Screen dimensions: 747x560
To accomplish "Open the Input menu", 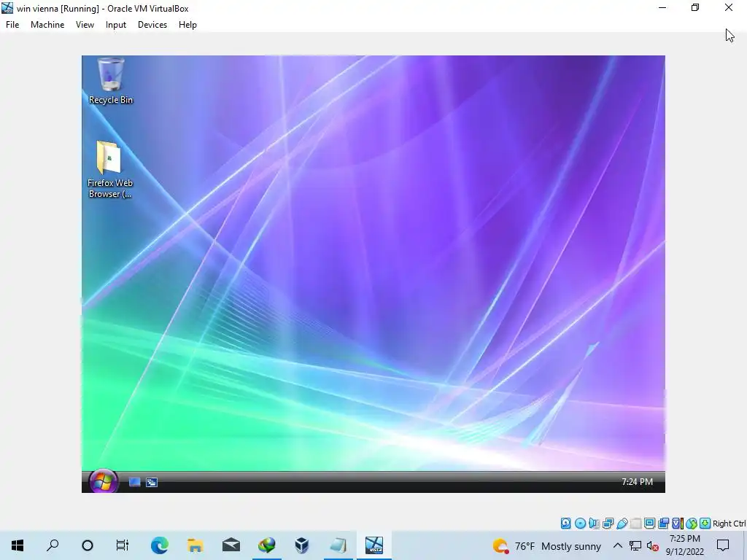I will click(116, 25).
